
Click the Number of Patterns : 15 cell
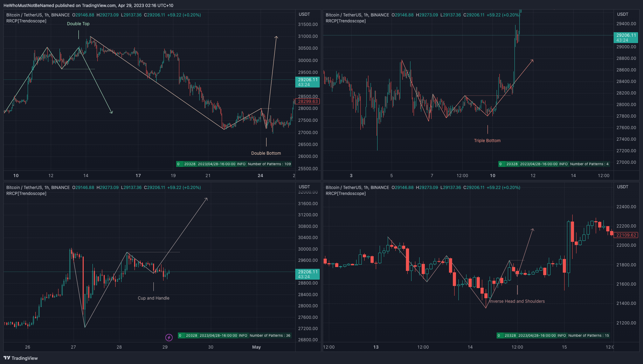589,335
